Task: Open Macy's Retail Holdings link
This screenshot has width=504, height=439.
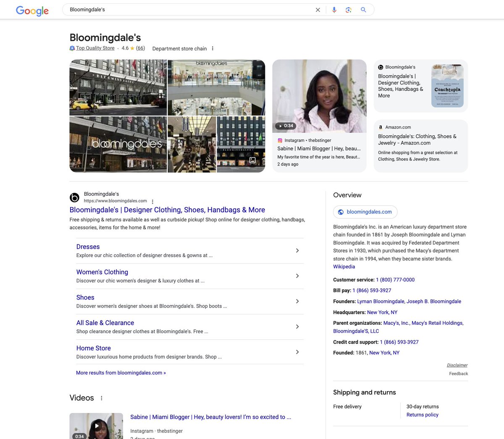Action: pyautogui.click(x=437, y=323)
